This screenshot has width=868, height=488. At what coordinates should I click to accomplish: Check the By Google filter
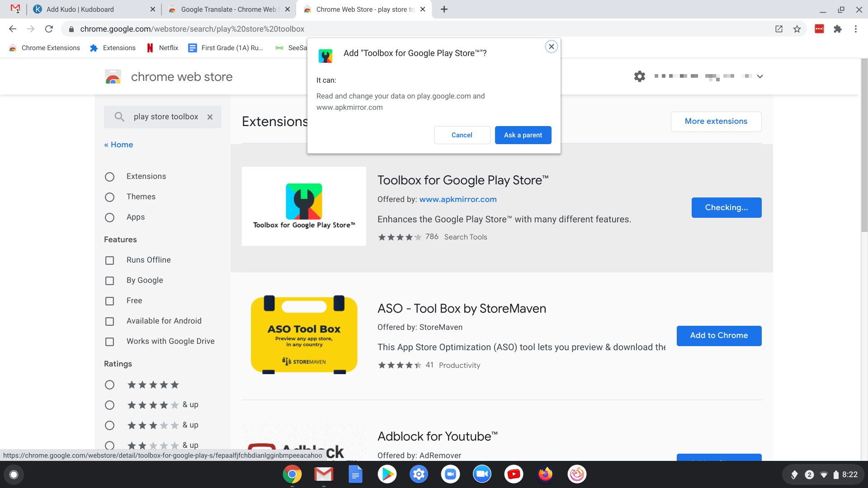109,281
